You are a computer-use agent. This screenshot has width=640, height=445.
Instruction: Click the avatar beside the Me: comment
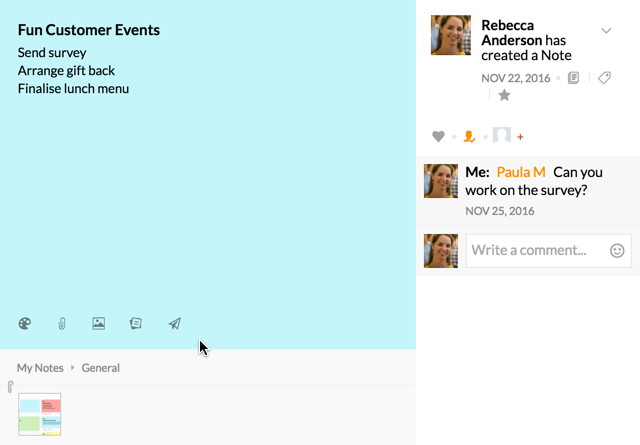click(441, 181)
